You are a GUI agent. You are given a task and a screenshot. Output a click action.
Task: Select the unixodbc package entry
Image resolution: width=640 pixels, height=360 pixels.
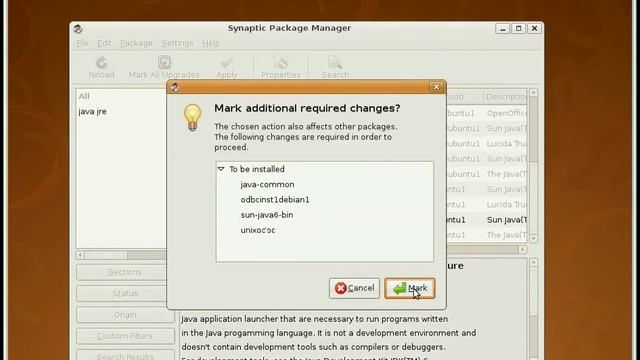258,230
